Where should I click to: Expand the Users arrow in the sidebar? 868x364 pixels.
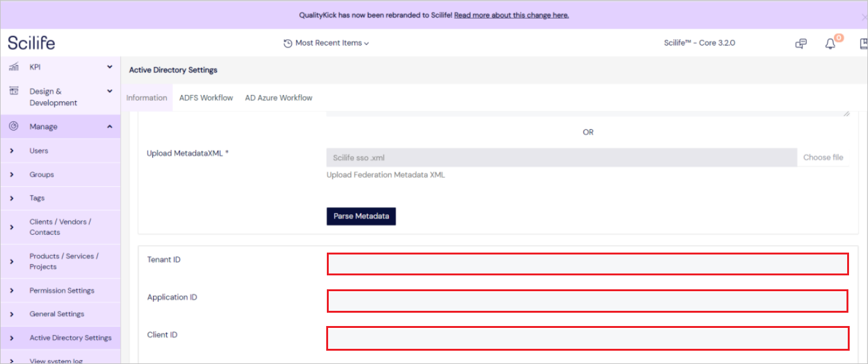tap(12, 151)
